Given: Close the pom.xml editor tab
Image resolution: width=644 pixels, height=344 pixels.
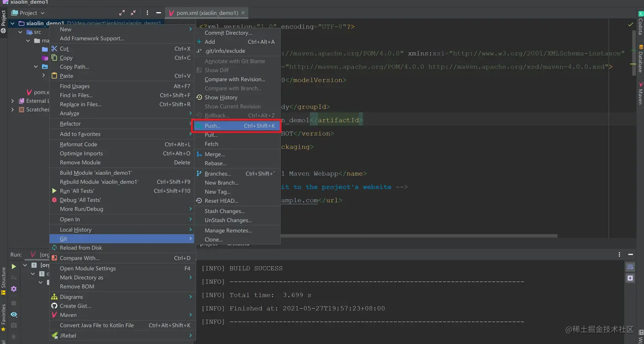Looking at the screenshot, I should coord(243,13).
